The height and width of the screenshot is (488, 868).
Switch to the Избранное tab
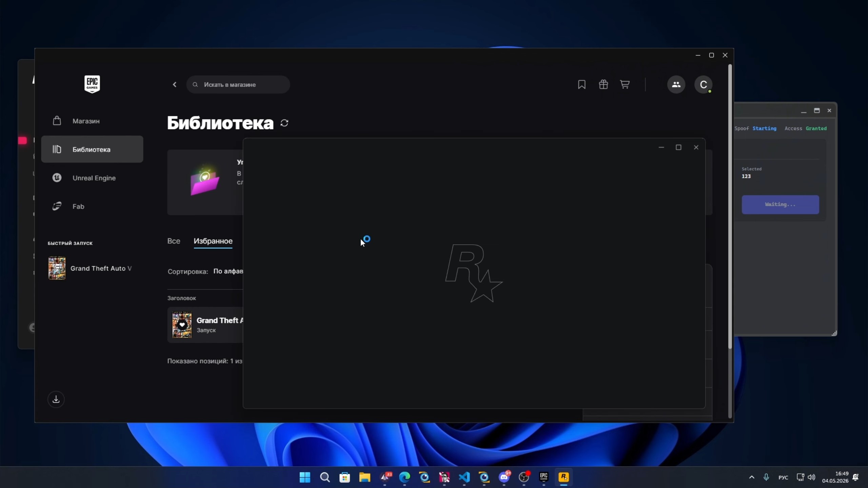point(213,241)
